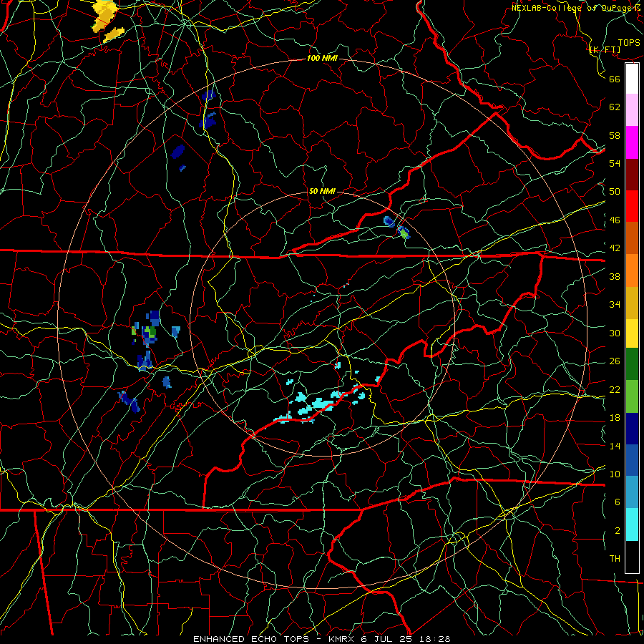Click the cyan legend swatch
Screen dimensions: 644x644
pos(632,525)
